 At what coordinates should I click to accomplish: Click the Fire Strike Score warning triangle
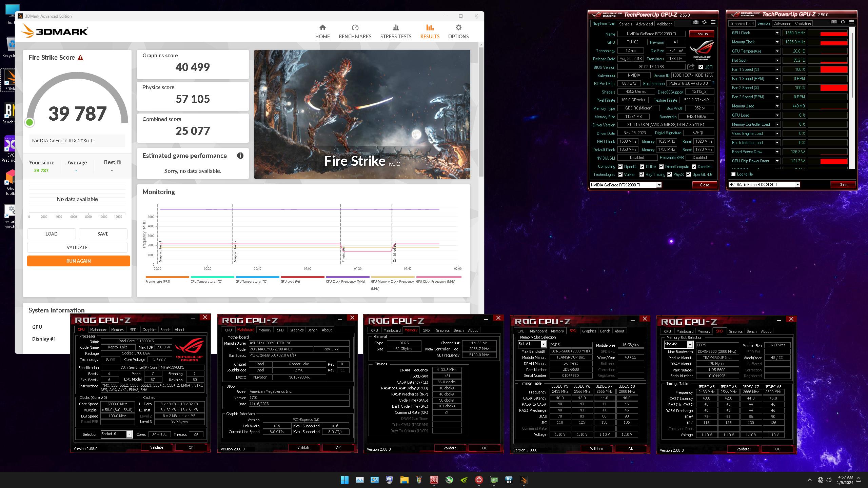click(x=80, y=58)
